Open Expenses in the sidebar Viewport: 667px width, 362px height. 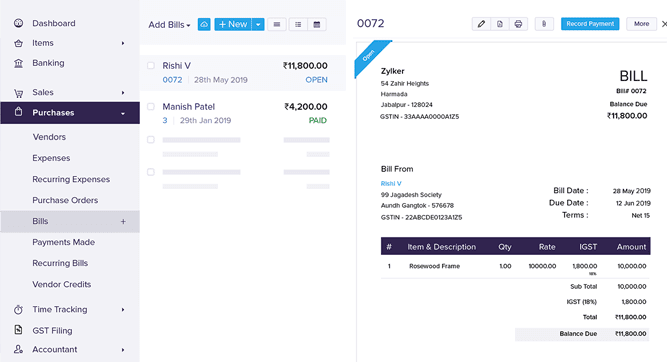[x=51, y=158]
